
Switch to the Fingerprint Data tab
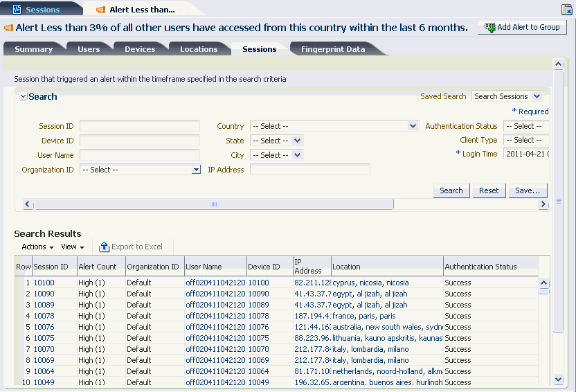(333, 49)
